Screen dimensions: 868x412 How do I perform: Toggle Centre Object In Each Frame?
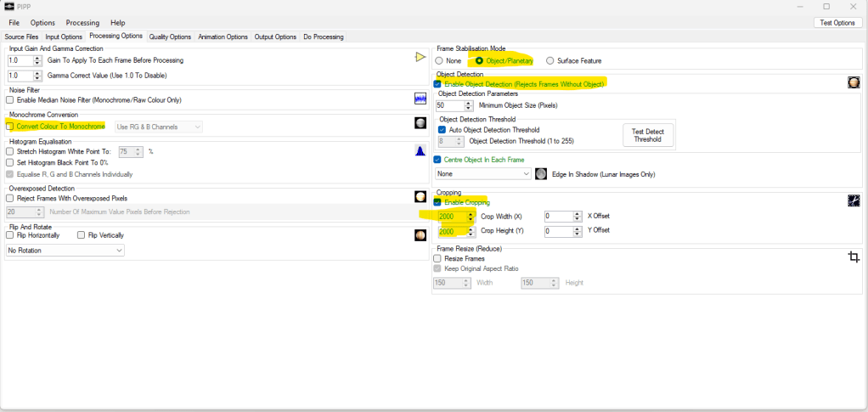pyautogui.click(x=437, y=160)
